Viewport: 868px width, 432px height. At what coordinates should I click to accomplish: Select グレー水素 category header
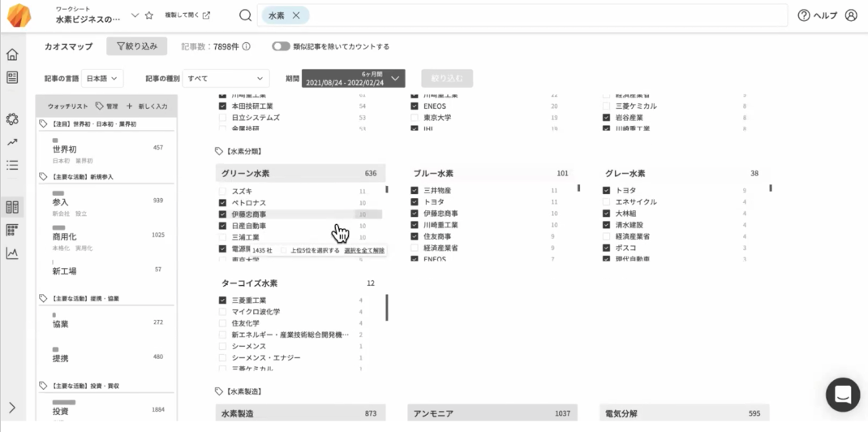(684, 173)
